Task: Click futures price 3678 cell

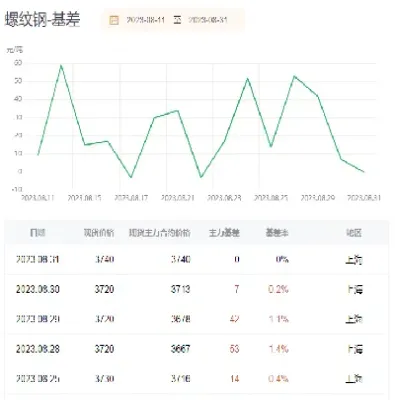Action: [181, 319]
